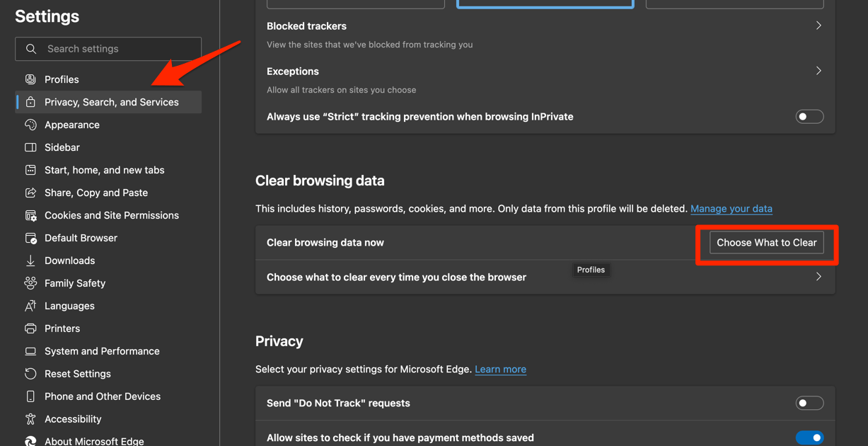Screen dimensions: 868x446
Task: Open System and Performance settings
Action: [108, 351]
